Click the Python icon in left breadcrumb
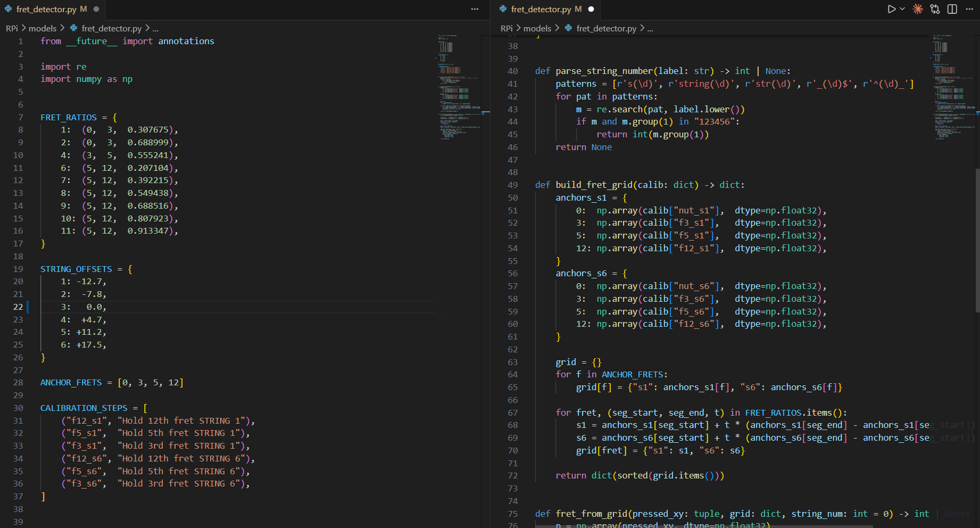 74,28
